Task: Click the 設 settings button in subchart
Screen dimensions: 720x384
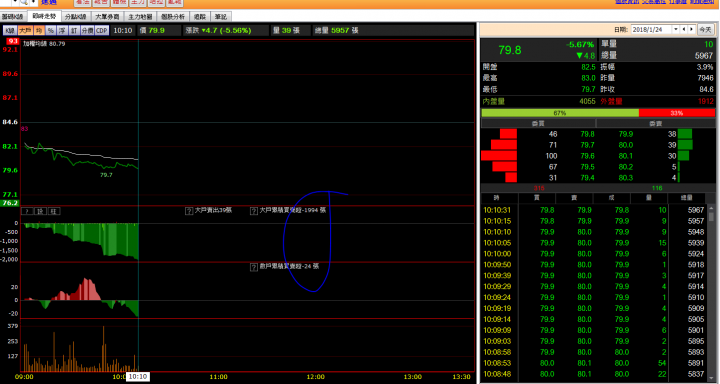Action: tap(40, 211)
